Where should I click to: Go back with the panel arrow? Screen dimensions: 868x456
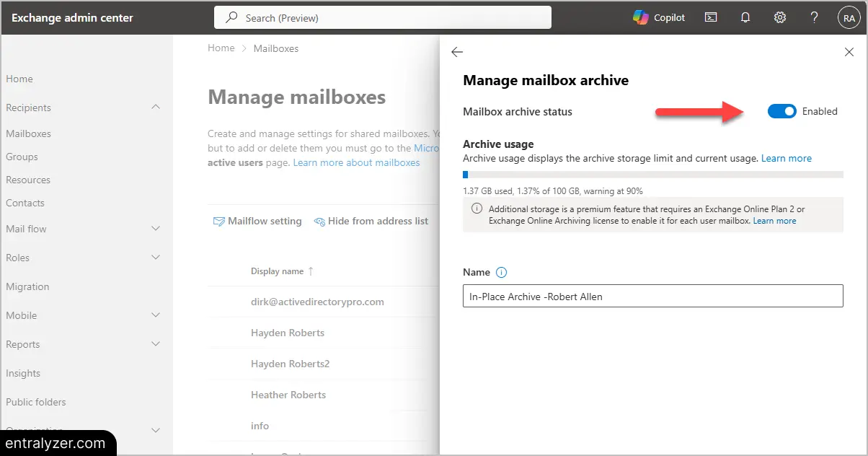457,52
